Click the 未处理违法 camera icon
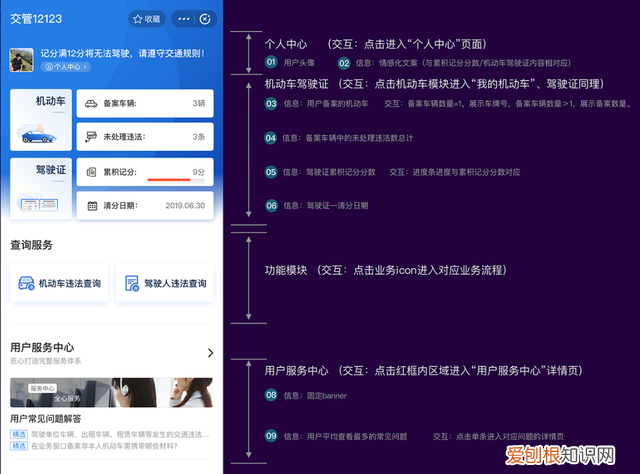 coord(91,137)
